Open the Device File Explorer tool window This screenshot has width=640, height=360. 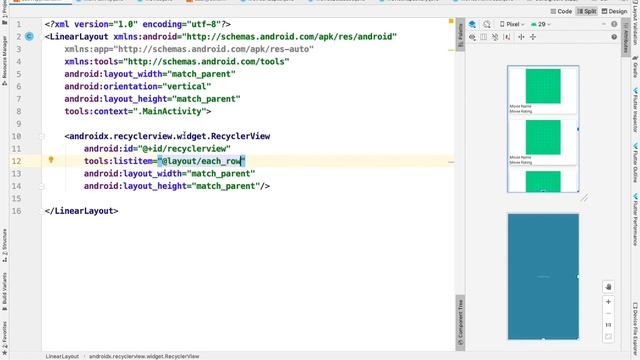pyautogui.click(x=635, y=330)
